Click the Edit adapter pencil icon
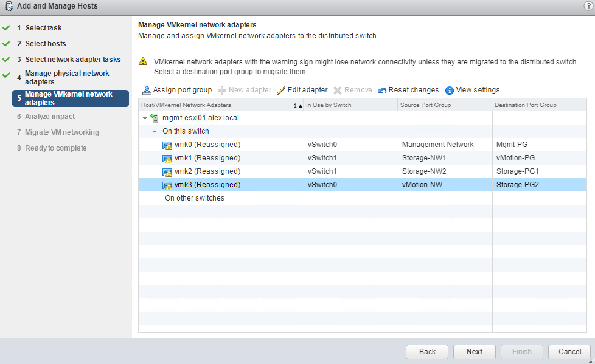Screen dimensions: 595x364 pyautogui.click(x=280, y=91)
